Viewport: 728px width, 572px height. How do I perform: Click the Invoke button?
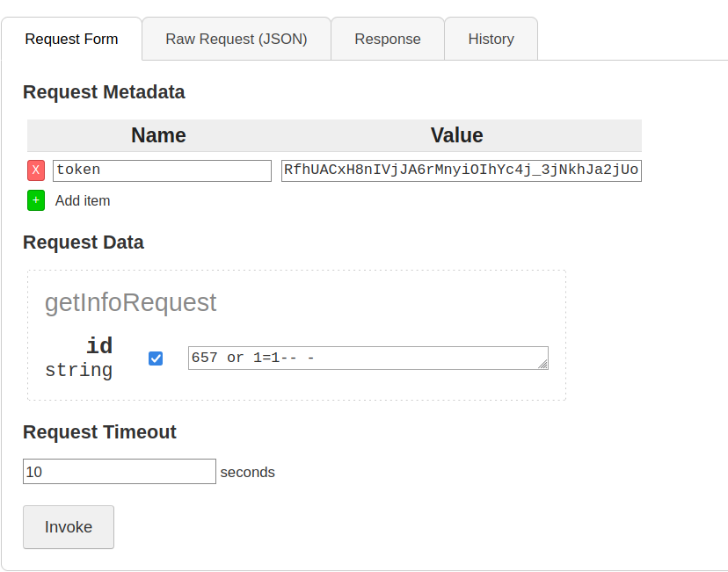(69, 527)
